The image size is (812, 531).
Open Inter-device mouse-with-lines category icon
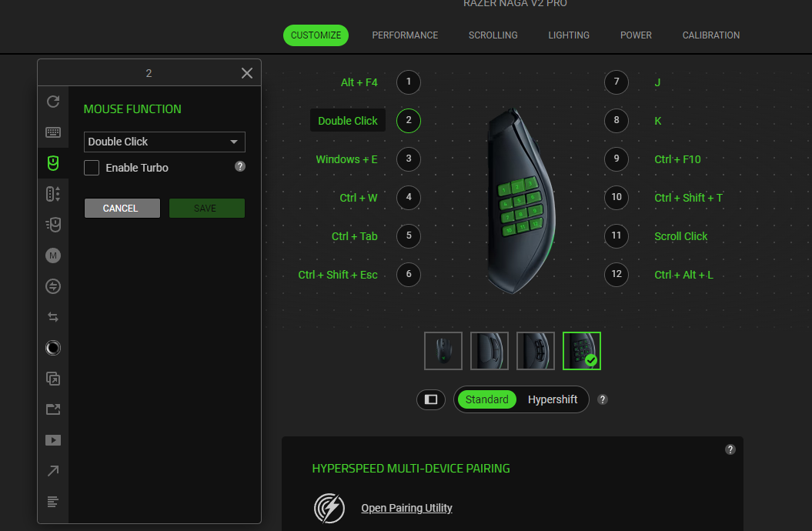(x=53, y=225)
